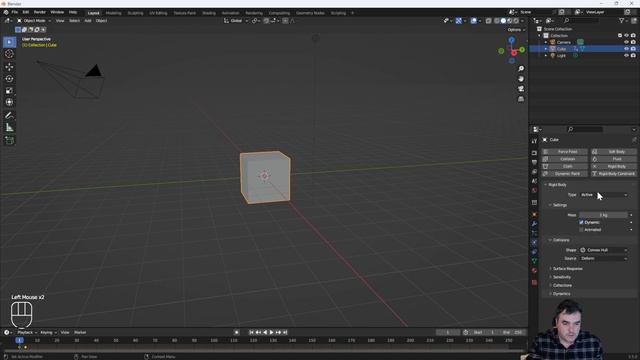This screenshot has width=640, height=360.
Task: Toggle viewport overlays button
Action: click(x=473, y=20)
